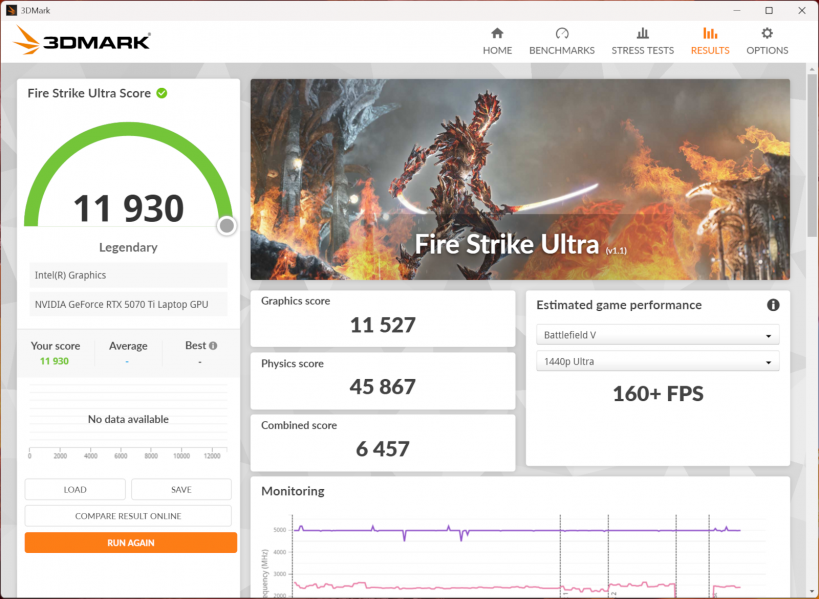
Task: Click the gray score gauge marker
Action: tap(227, 226)
